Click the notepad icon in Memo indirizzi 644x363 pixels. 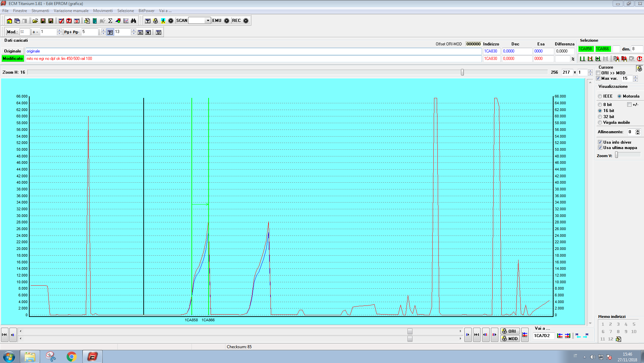[618, 339]
